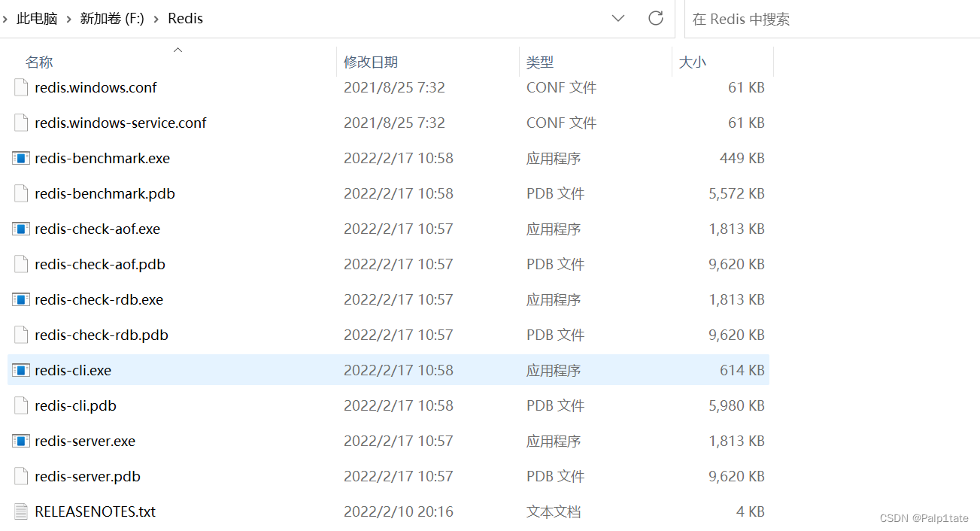Sort by the 名称 column header
Screen dimensions: 980x531
pos(39,62)
